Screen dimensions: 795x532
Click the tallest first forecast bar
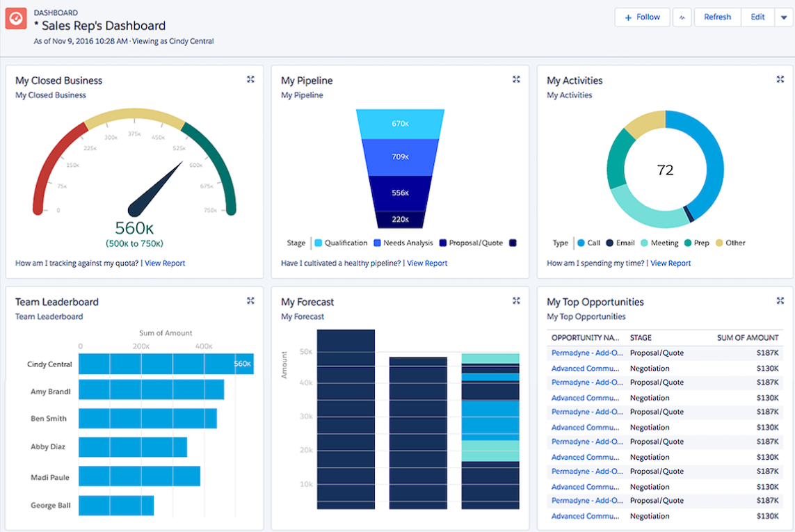point(346,419)
